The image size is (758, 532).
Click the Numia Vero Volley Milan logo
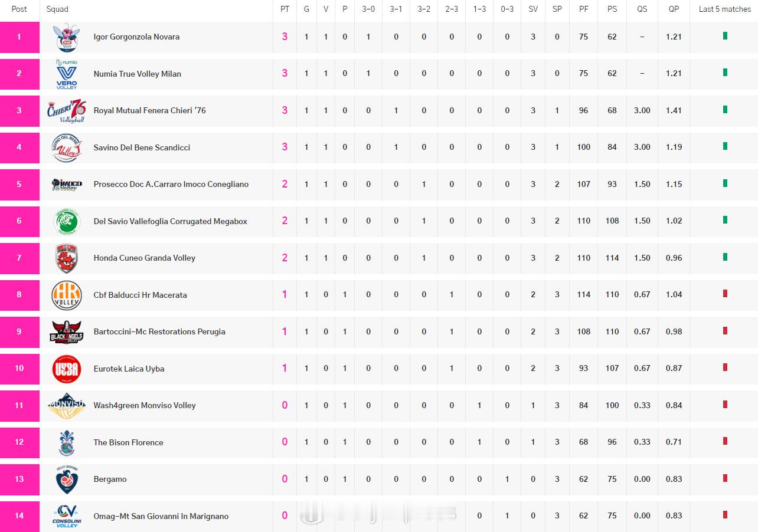click(67, 74)
